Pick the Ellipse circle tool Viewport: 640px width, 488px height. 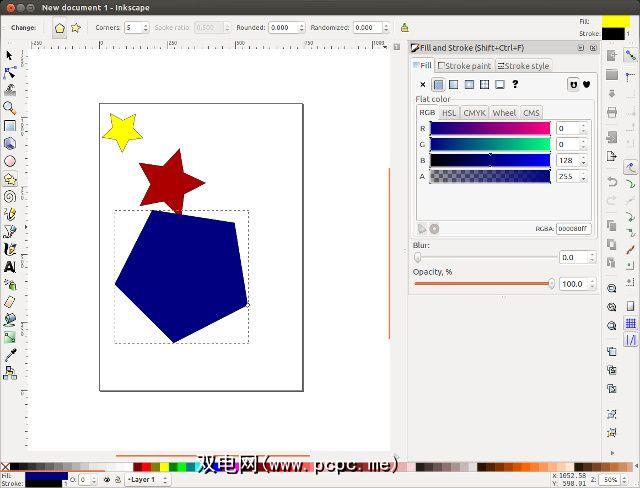(x=10, y=161)
